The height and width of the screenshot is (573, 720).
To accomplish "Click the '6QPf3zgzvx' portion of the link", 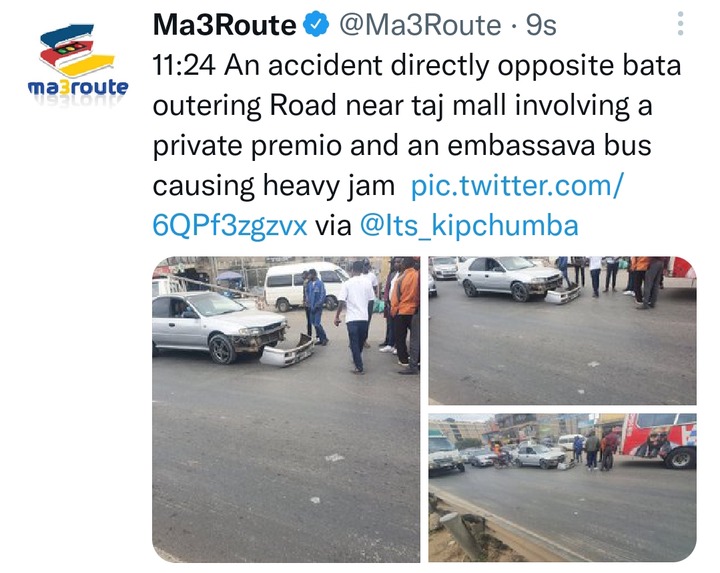I will [x=230, y=226].
